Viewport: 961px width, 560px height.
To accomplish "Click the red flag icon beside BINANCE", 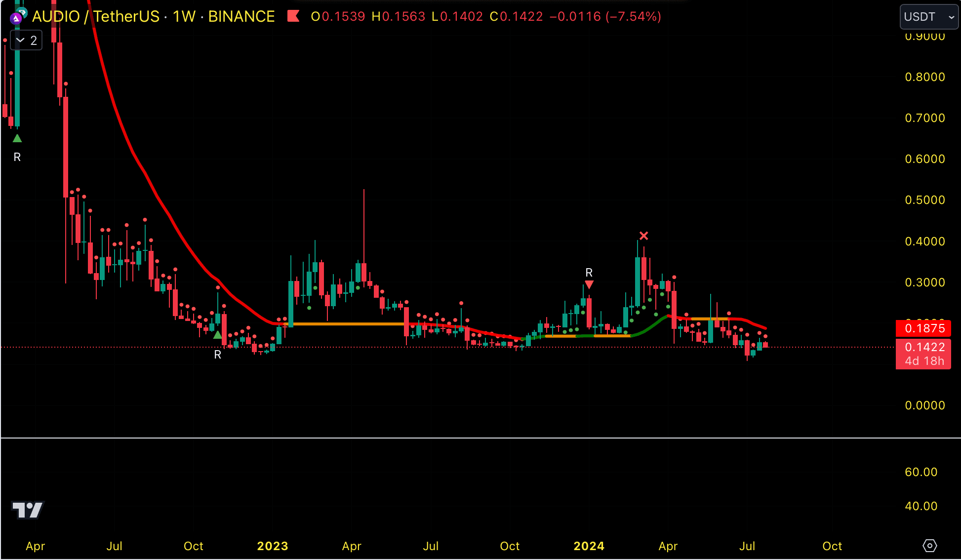I will [x=293, y=16].
